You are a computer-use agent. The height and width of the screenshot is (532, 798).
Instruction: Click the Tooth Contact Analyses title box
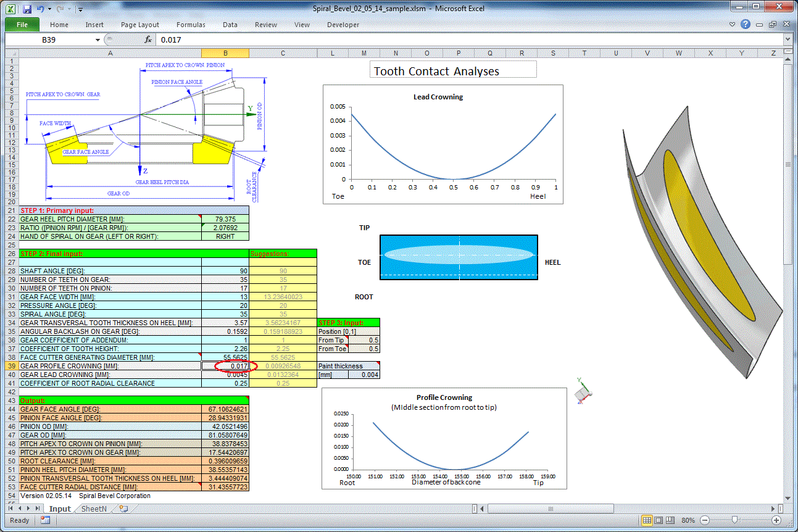coord(453,70)
